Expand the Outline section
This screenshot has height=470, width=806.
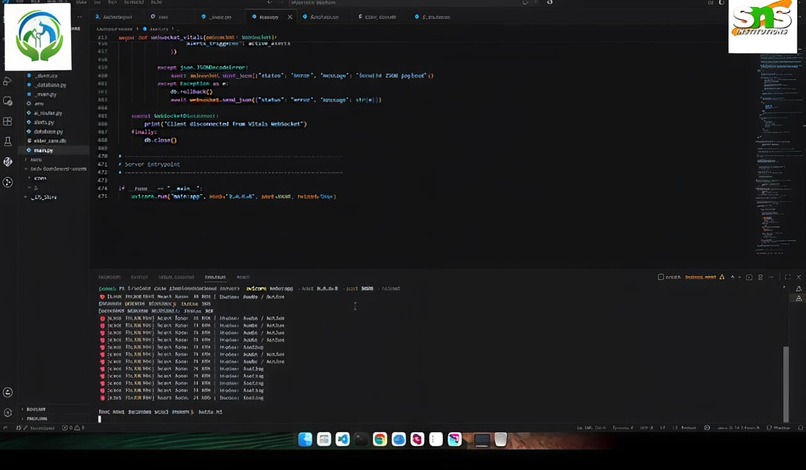(x=35, y=409)
